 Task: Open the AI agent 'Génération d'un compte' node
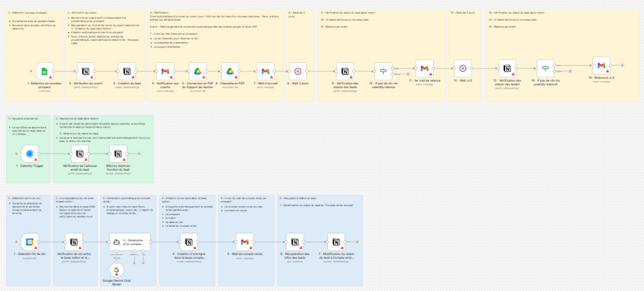tap(128, 242)
